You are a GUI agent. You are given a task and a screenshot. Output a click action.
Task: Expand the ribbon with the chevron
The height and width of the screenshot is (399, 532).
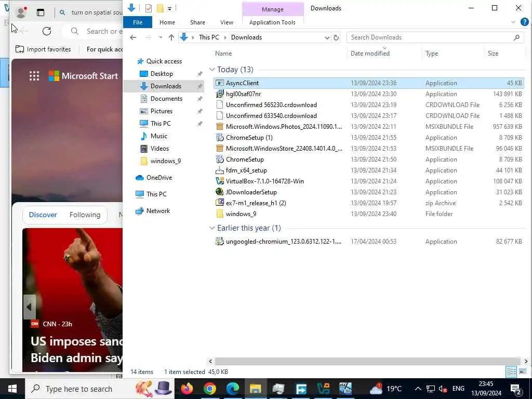click(x=513, y=22)
